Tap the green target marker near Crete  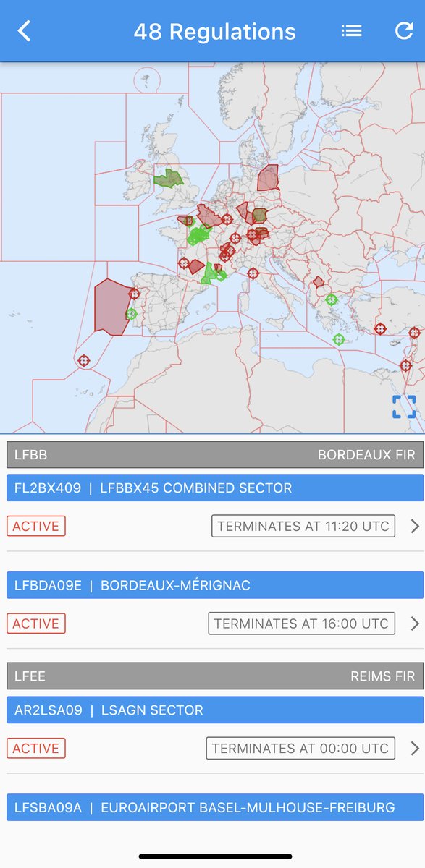tap(338, 339)
